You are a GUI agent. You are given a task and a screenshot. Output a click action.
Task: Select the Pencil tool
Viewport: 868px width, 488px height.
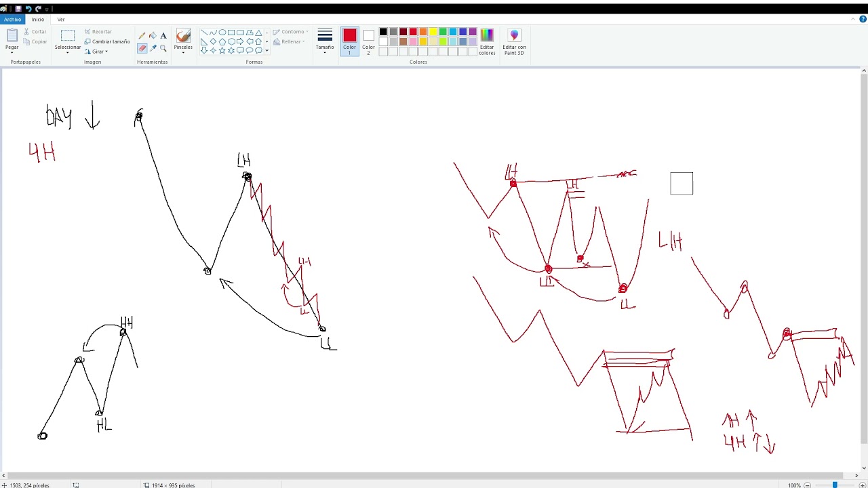click(x=142, y=36)
